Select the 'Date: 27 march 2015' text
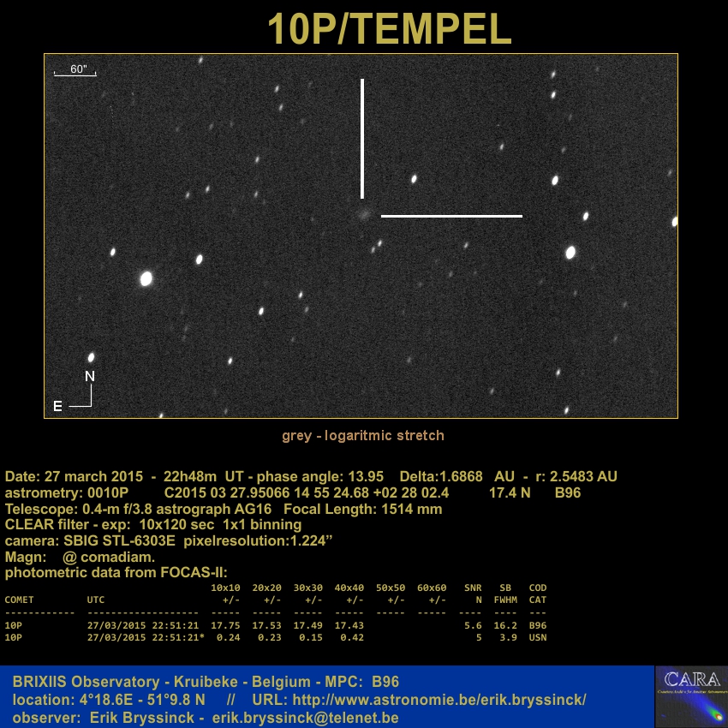Image resolution: width=728 pixels, height=728 pixels. (x=74, y=477)
